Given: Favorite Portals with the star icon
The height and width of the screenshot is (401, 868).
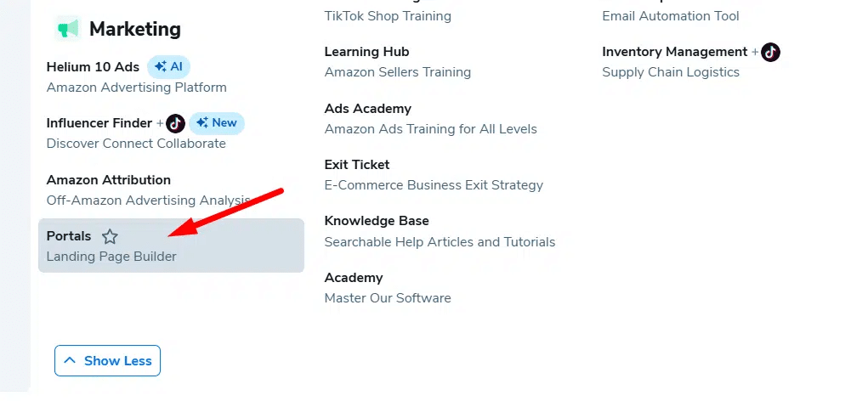Looking at the screenshot, I should [x=110, y=237].
